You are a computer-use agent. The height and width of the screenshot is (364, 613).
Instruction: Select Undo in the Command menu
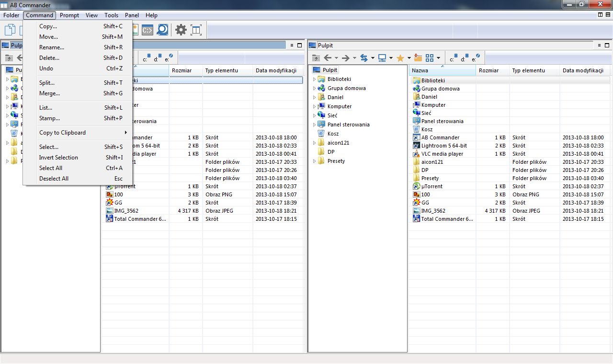[78, 68]
